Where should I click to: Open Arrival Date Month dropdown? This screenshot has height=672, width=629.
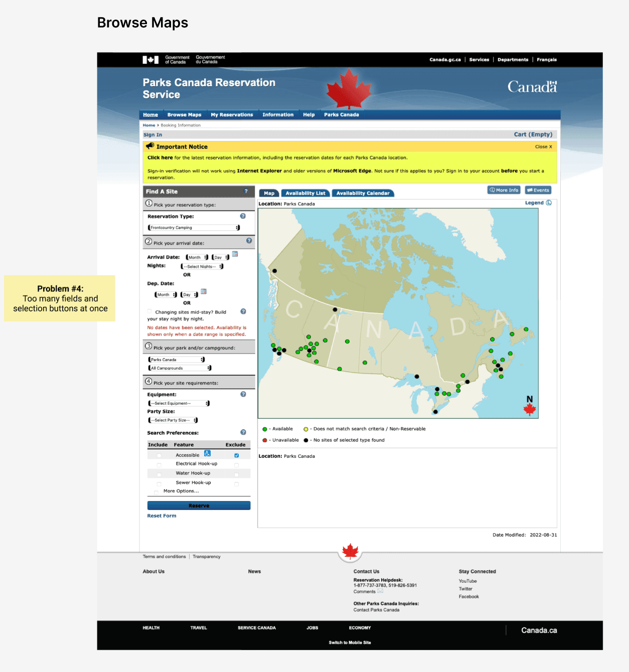(197, 257)
